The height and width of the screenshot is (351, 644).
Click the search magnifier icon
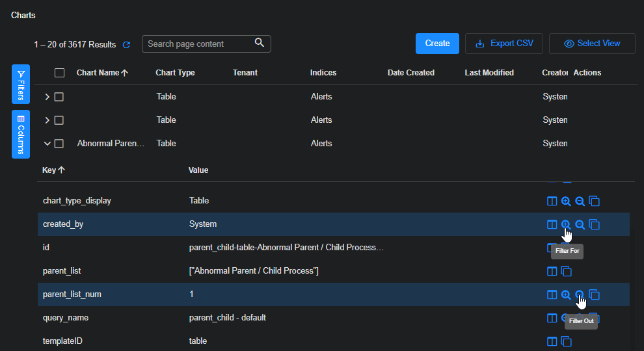pyautogui.click(x=260, y=43)
